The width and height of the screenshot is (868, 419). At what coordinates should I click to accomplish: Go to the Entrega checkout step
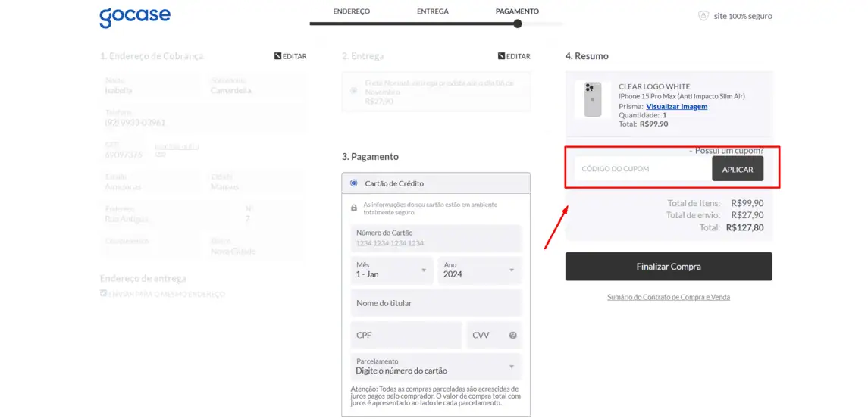432,11
